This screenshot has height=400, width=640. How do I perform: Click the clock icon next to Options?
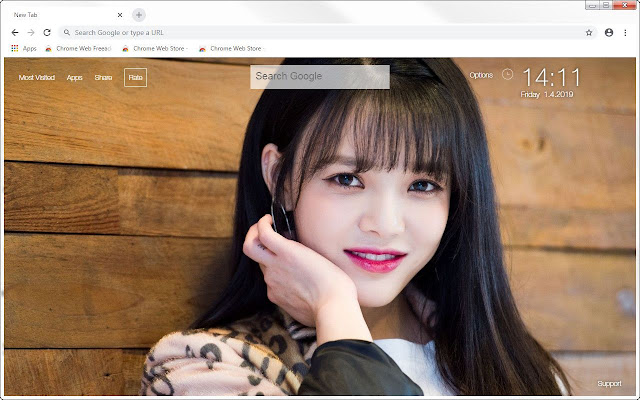507,74
